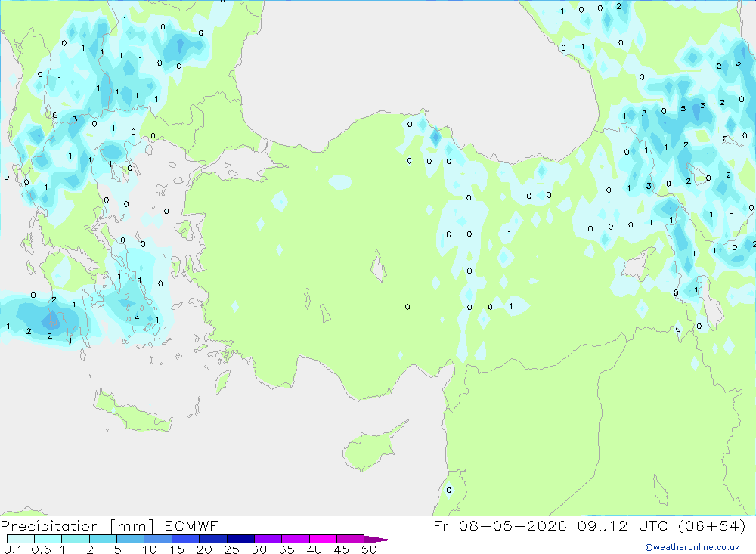Click the 09..12 time range text
Image resolution: width=756 pixels, height=554 pixels.
tap(603, 526)
